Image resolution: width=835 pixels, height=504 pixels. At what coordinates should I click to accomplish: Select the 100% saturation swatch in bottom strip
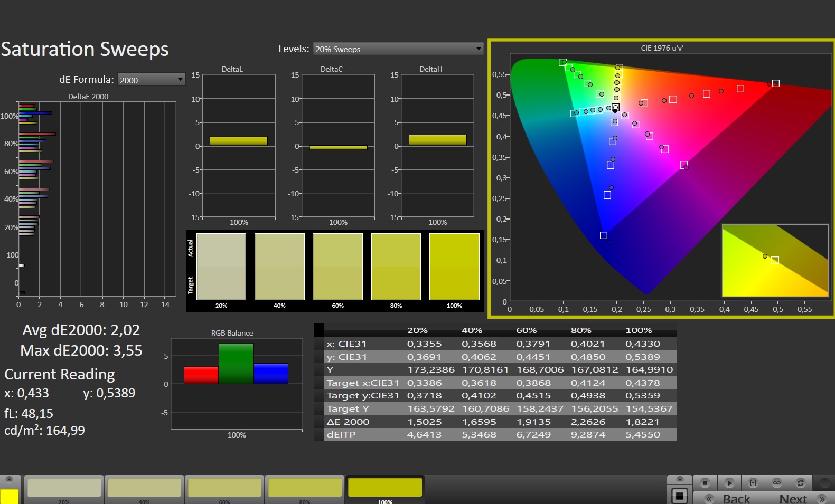tap(385, 488)
